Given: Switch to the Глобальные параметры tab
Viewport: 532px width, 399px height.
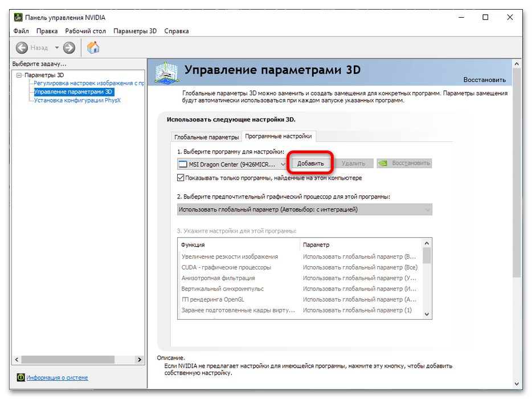Looking at the screenshot, I should (206, 137).
